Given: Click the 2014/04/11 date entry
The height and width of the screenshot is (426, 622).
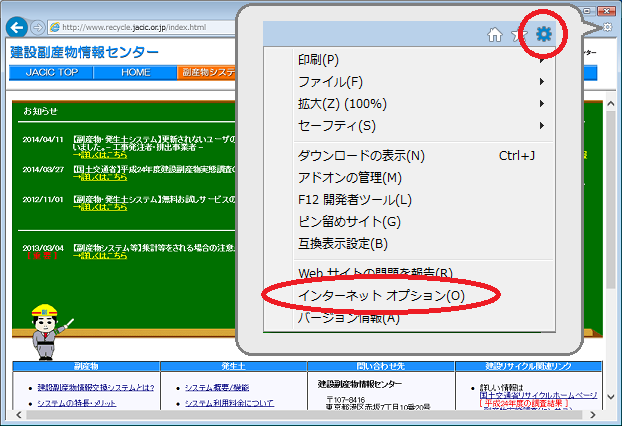Looking at the screenshot, I should pyautogui.click(x=43, y=139).
